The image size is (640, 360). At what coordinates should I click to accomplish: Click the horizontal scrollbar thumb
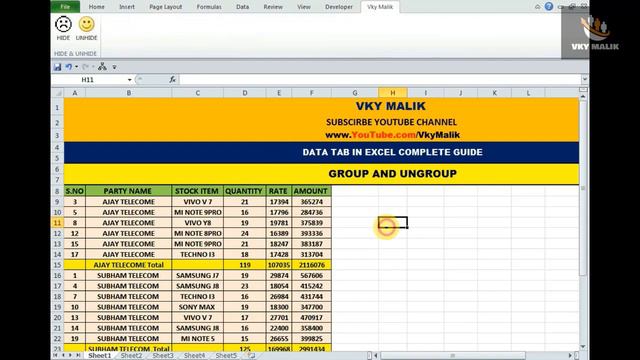pos(453,356)
